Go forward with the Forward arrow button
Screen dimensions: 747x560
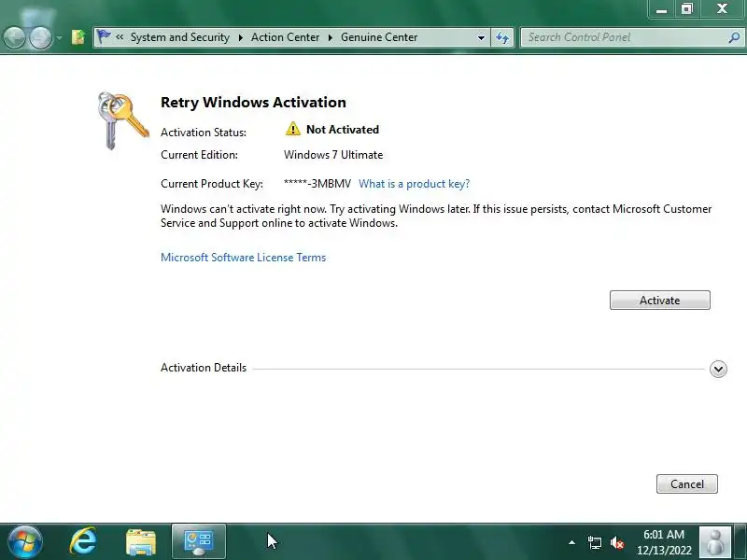point(41,37)
